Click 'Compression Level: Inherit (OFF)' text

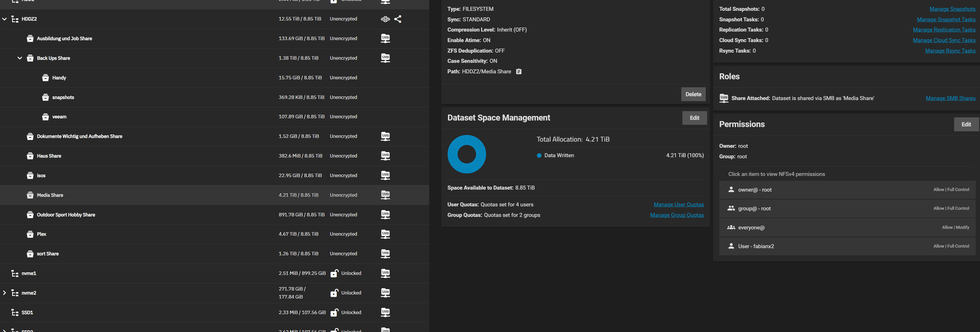[487, 30]
